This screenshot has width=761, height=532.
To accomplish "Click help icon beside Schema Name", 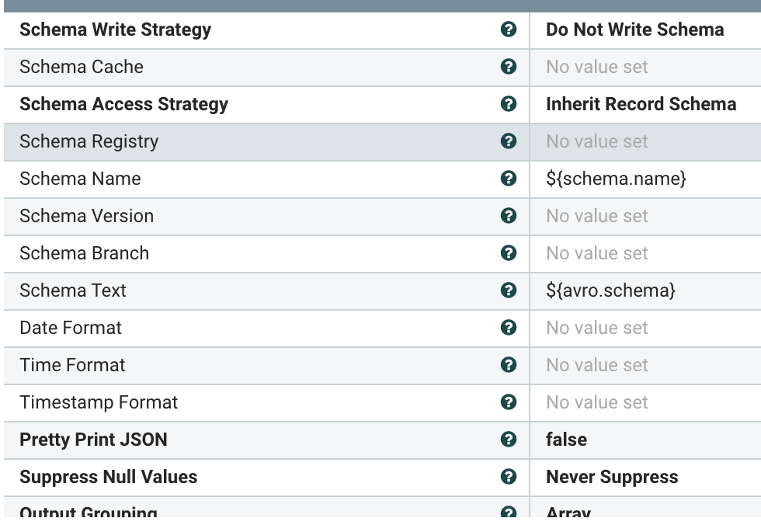I will tap(509, 179).
